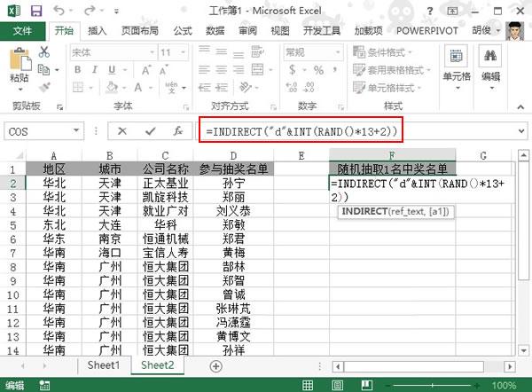The height and width of the screenshot is (392, 532).
Task: Open the number format dropdown 常规
Action: pos(338,52)
